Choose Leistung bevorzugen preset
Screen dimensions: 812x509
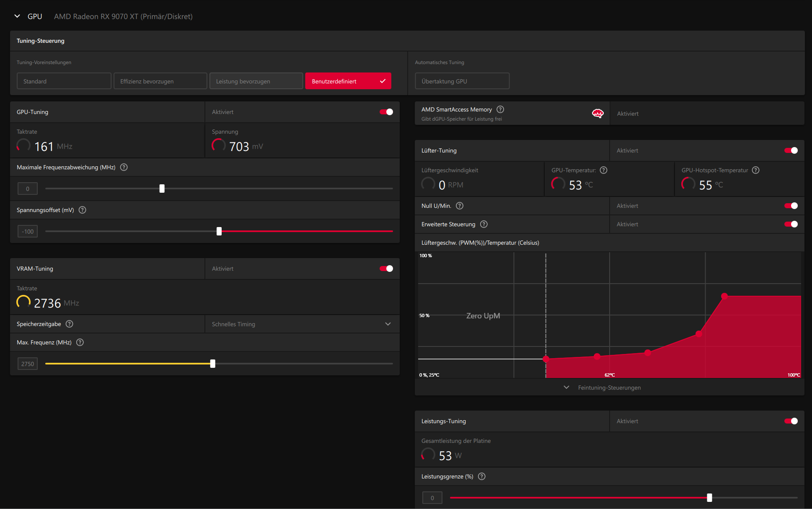(x=256, y=81)
